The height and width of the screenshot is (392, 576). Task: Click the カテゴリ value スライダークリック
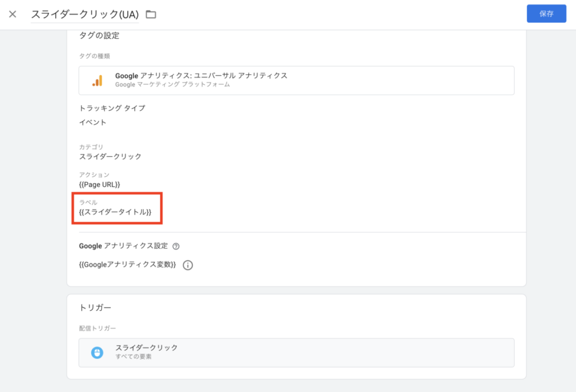tap(110, 156)
